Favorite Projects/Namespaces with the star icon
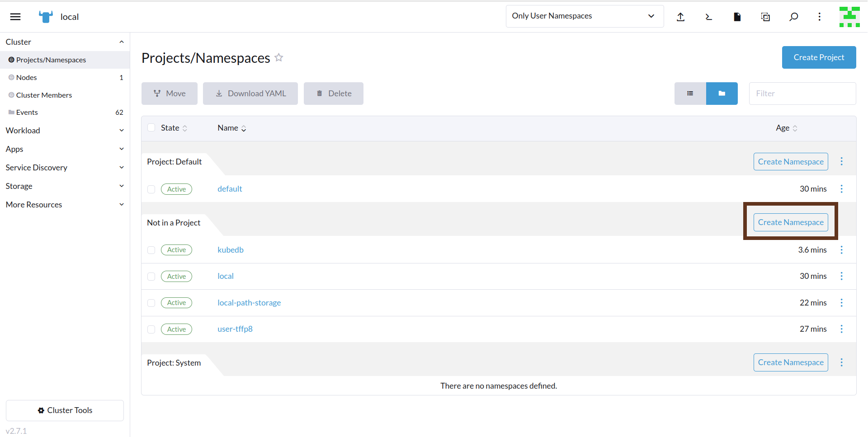Screen dimensions: 868x437 pos(279,57)
